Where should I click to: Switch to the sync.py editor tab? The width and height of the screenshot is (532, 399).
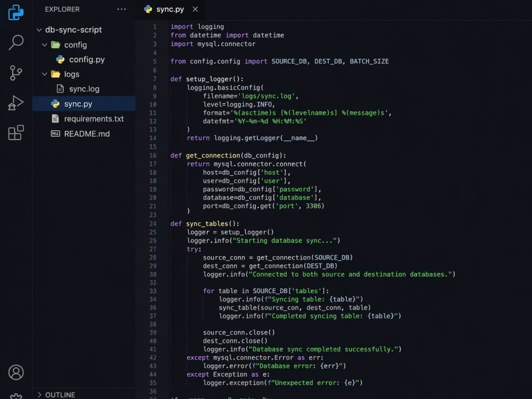(x=170, y=10)
